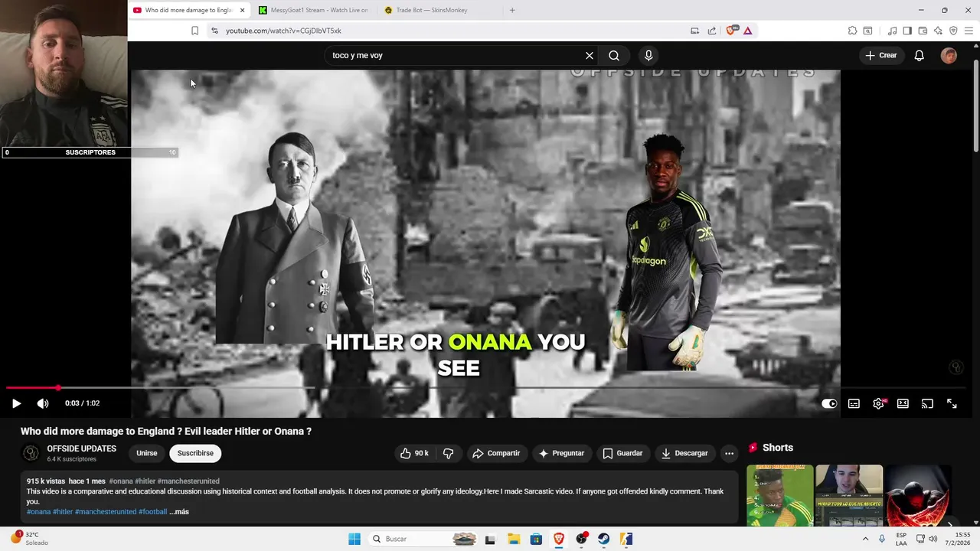Click Unirse to join the channel

click(147, 453)
